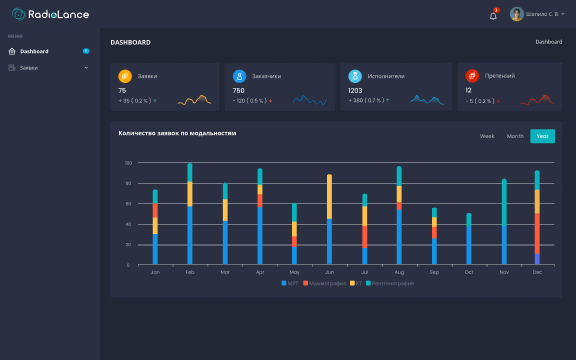The image size is (576, 360).
Task: Switch chart range to Month
Action: tap(515, 136)
